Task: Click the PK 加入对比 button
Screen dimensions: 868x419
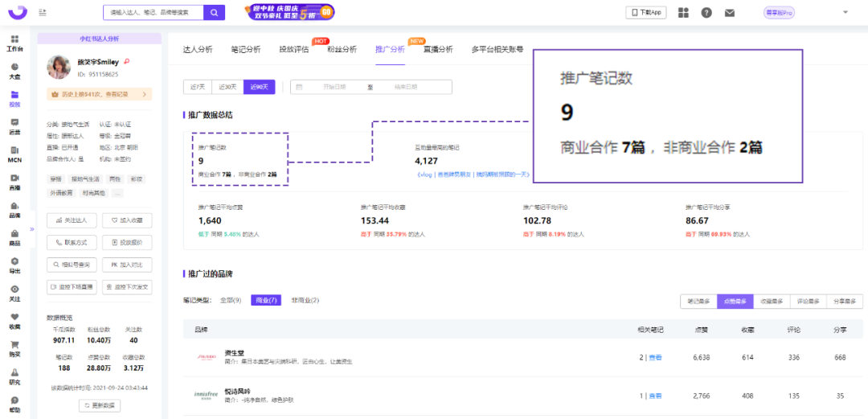Action: (127, 265)
